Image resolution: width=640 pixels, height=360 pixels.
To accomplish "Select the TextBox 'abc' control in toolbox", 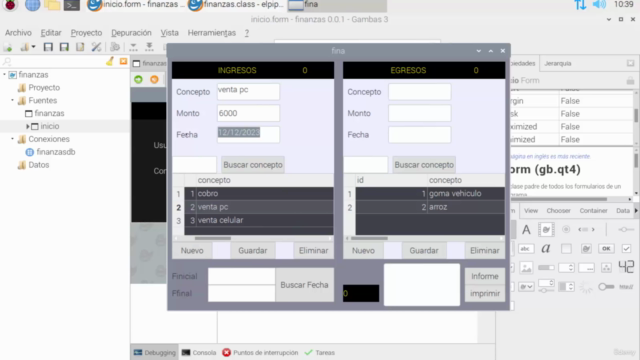I will click(x=527, y=249).
